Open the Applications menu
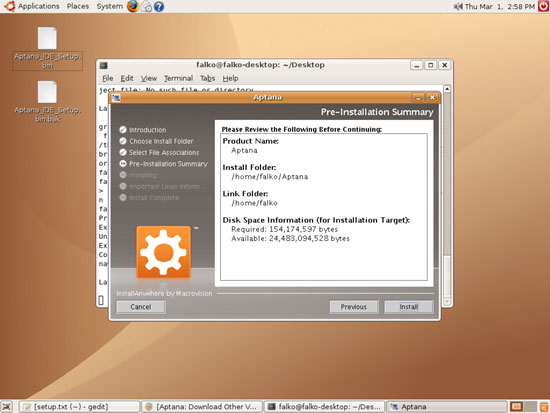Screen dimensions: 550x413 click(x=39, y=6)
